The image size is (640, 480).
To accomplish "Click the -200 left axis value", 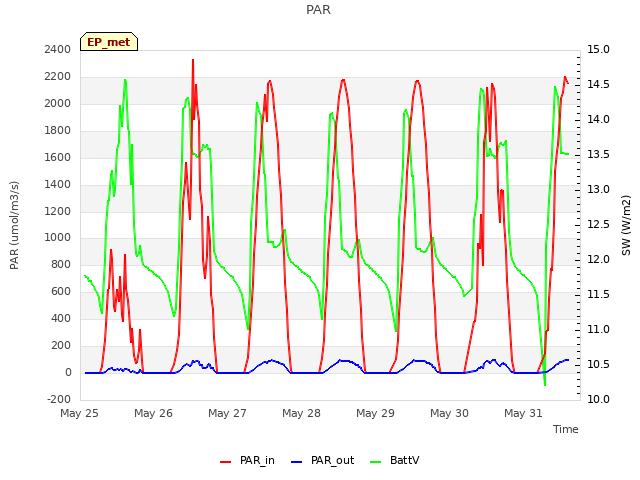I will click(x=59, y=399).
